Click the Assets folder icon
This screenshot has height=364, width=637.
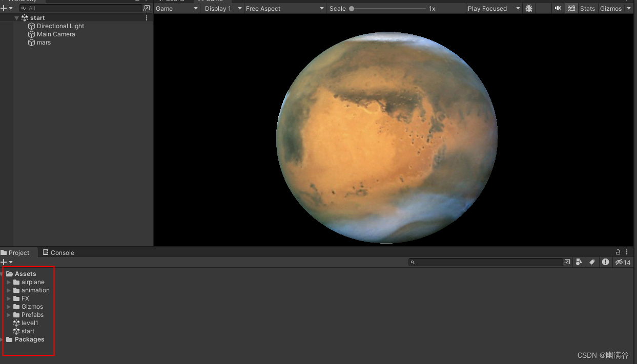9,274
